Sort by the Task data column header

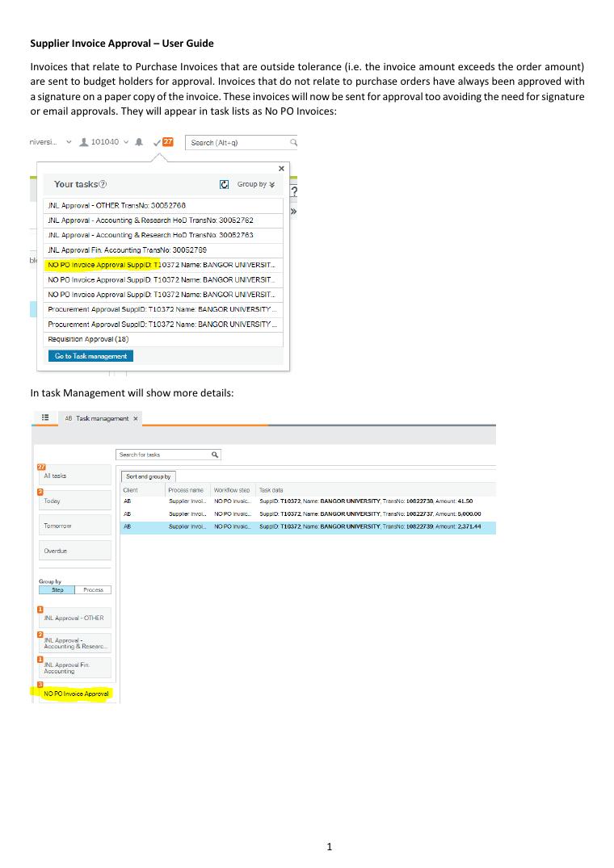[x=271, y=490]
